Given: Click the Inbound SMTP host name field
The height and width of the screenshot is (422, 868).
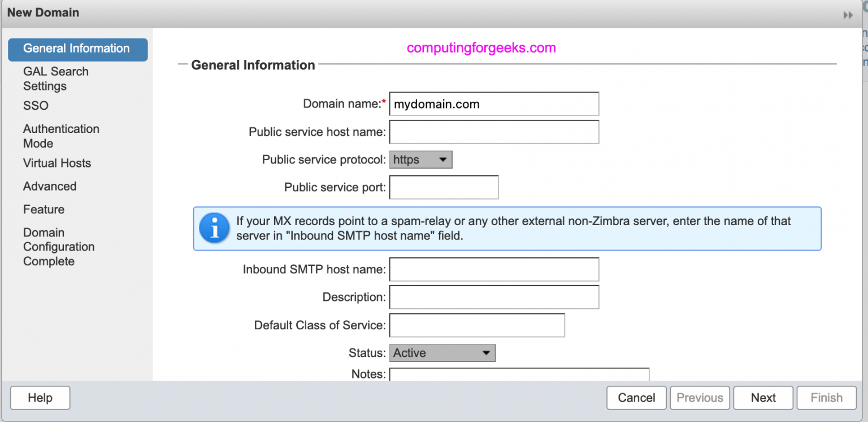Looking at the screenshot, I should [493, 269].
